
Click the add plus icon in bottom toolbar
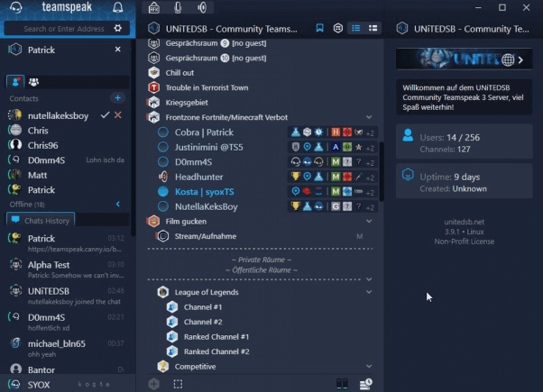(x=154, y=384)
